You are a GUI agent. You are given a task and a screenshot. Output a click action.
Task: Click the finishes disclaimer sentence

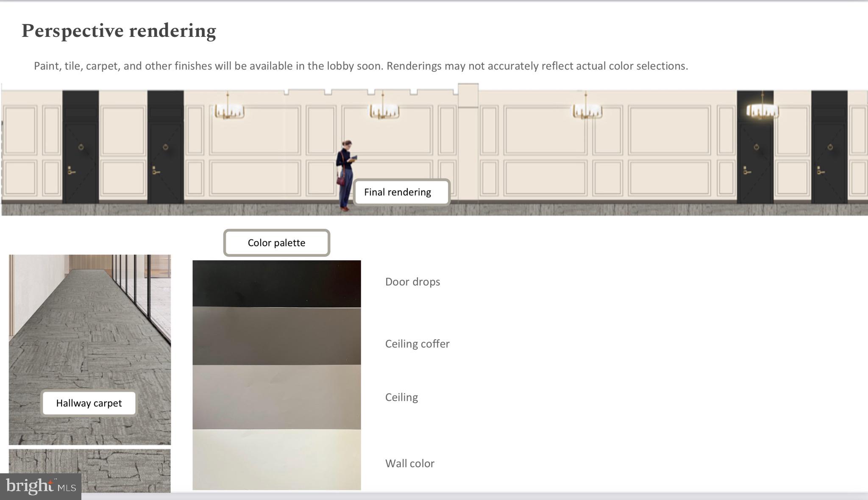tap(361, 66)
